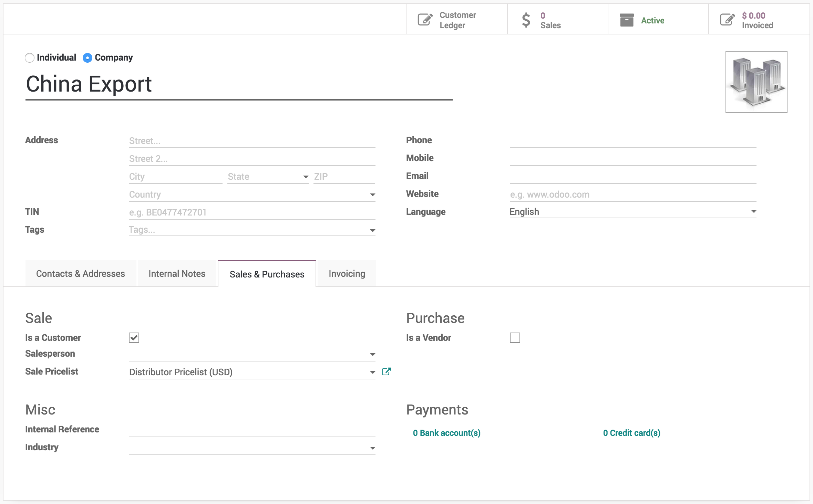Open the Language dropdown
The height and width of the screenshot is (504, 813).
pyautogui.click(x=753, y=211)
